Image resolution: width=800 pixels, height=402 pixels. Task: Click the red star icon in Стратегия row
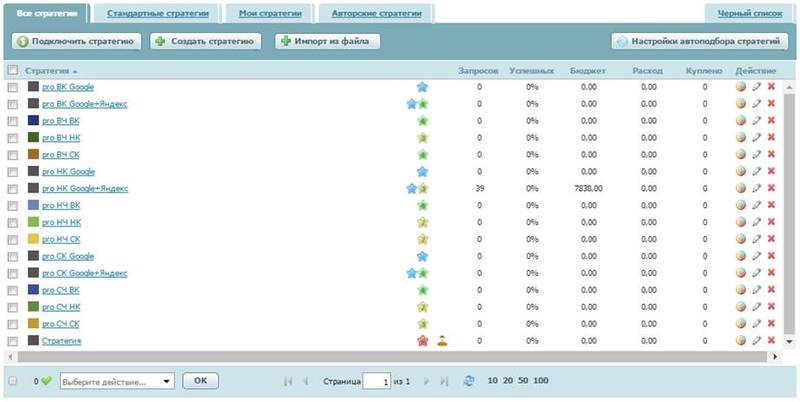click(x=422, y=341)
